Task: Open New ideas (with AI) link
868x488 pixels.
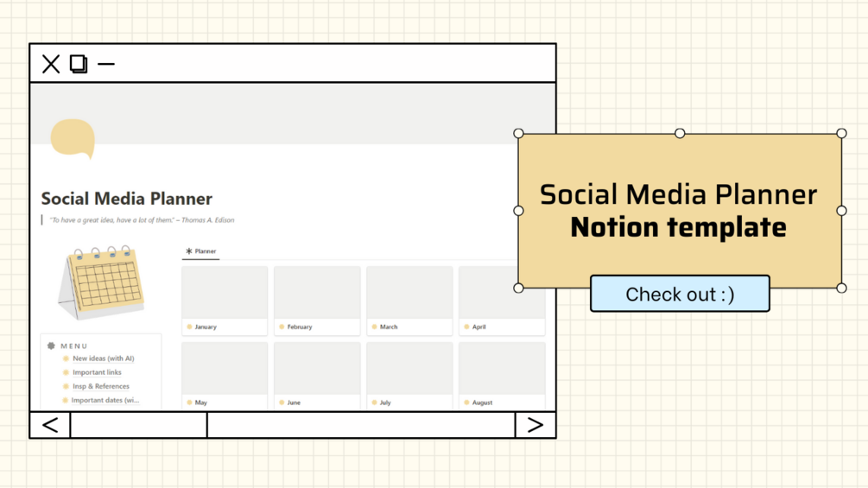Action: (104, 358)
